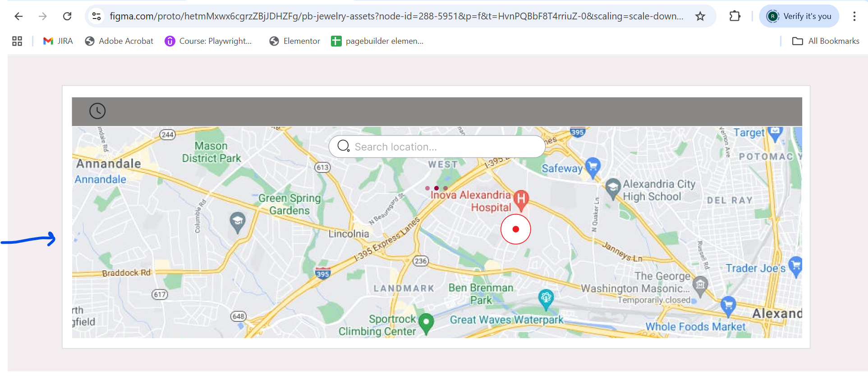Image resolution: width=868 pixels, height=390 pixels.
Task: Select the Safeway shopping cart pin
Action: coord(592,167)
